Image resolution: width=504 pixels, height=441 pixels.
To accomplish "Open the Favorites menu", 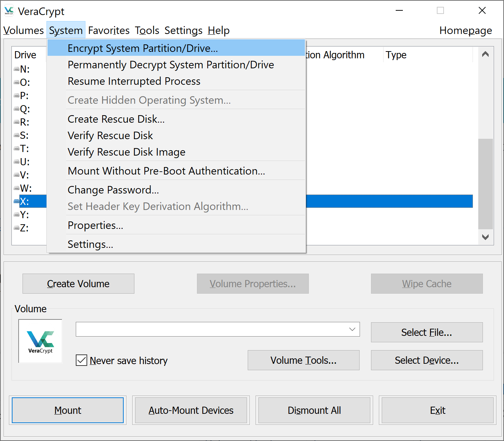I will pyautogui.click(x=109, y=30).
